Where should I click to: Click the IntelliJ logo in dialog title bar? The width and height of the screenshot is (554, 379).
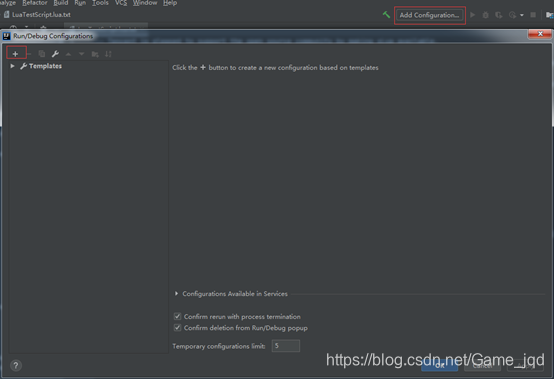point(6,36)
